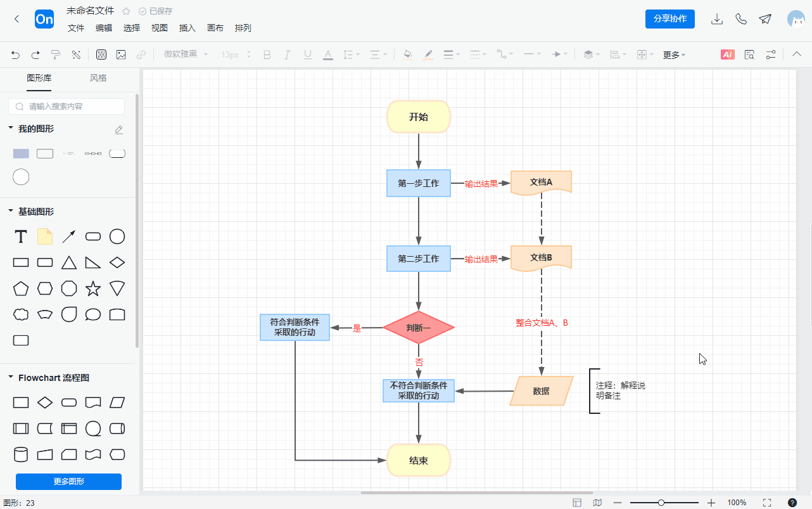Screen dimensions: 812x509
Task: Open the 微软雅黑 font dropdown
Action: 186,55
